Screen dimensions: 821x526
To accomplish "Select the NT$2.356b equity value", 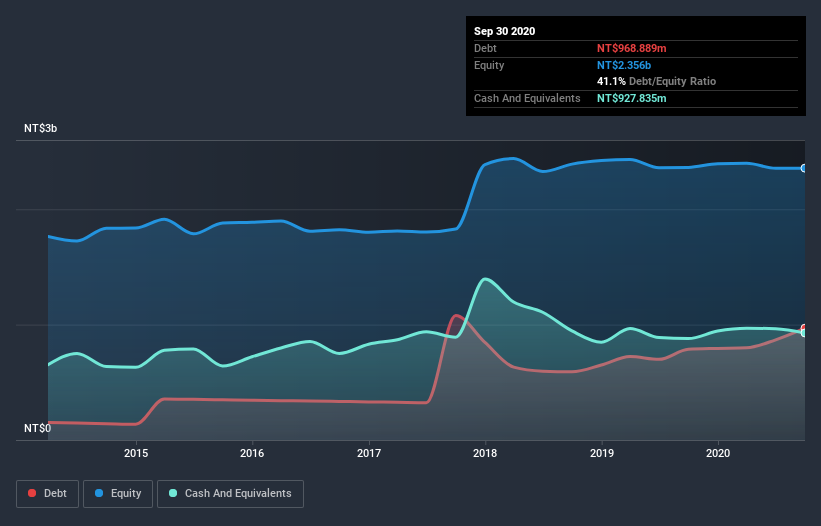I will tap(624, 65).
